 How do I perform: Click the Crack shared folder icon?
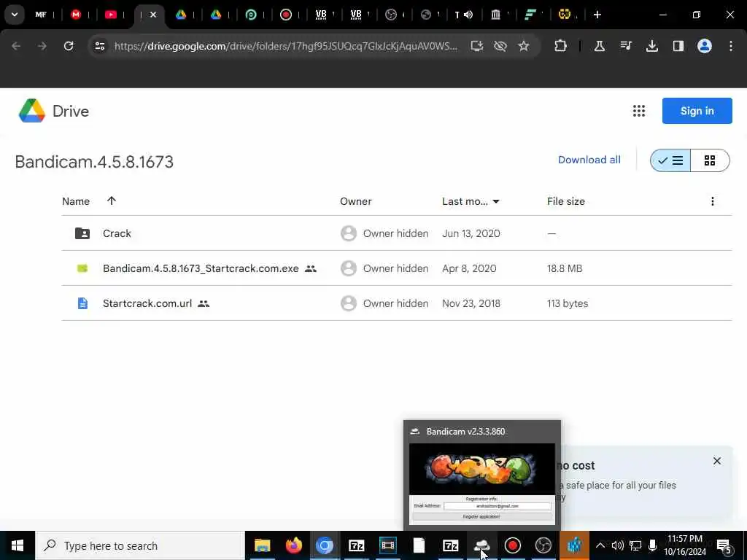pos(82,233)
